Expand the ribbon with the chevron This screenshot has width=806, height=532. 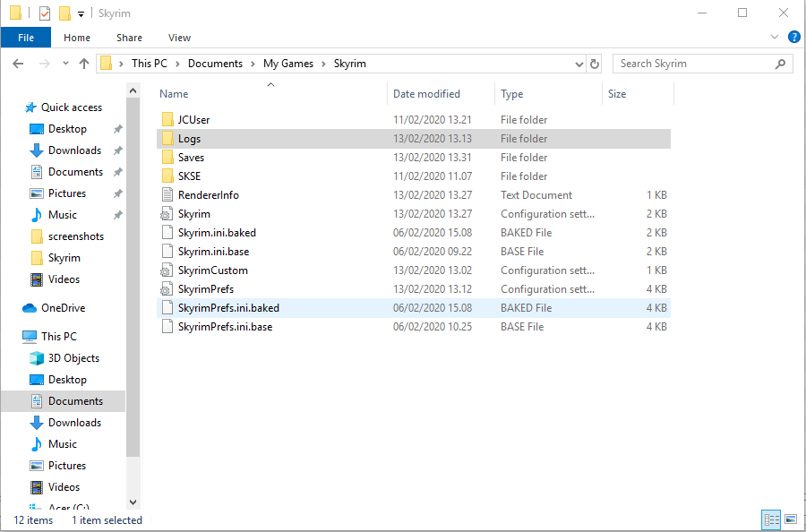click(774, 37)
